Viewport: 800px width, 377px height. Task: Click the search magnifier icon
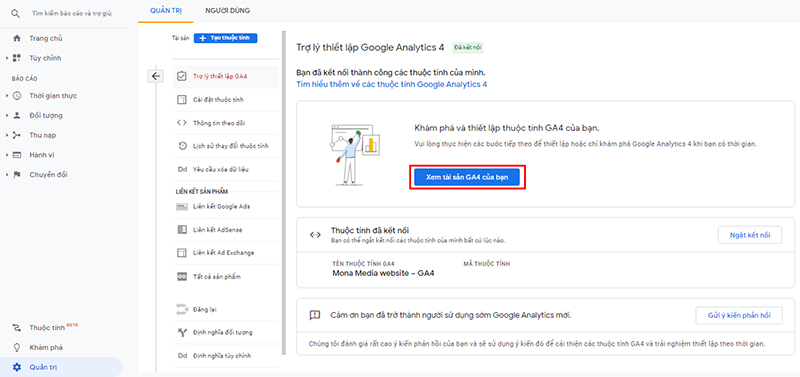coord(16,14)
